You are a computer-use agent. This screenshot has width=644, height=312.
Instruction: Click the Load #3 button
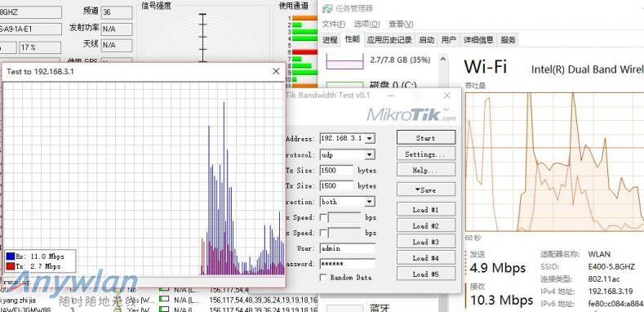[426, 242]
